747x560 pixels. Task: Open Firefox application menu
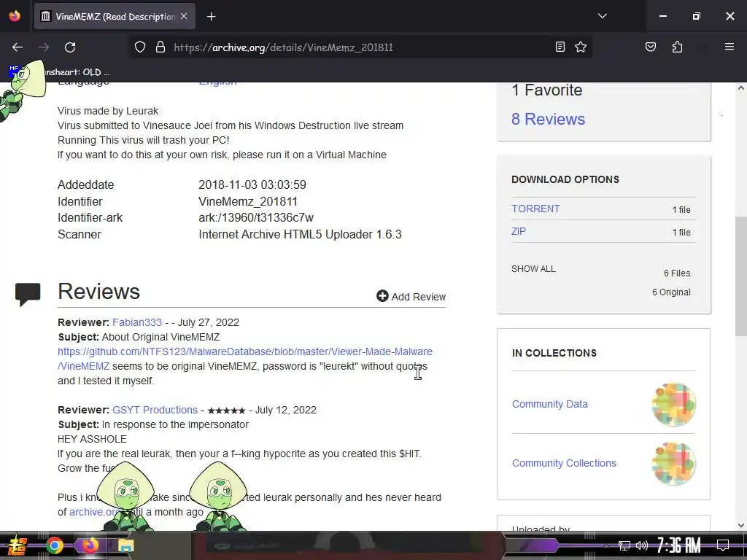(x=729, y=47)
